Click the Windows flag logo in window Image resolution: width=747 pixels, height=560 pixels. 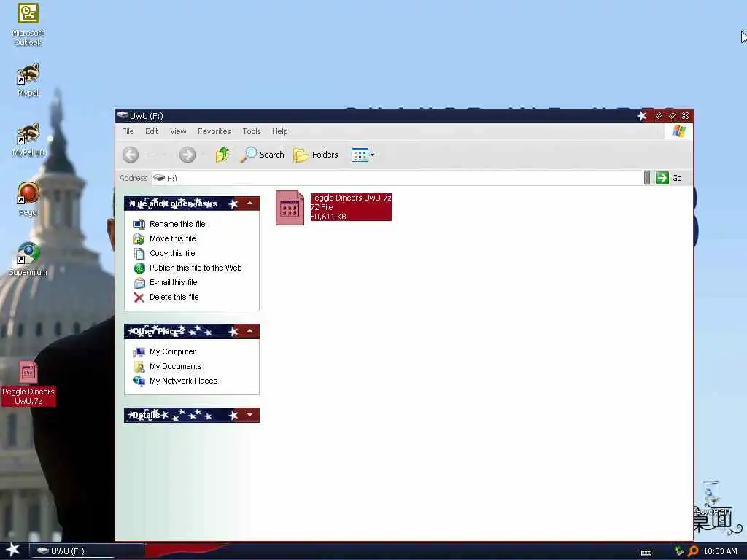(x=679, y=131)
